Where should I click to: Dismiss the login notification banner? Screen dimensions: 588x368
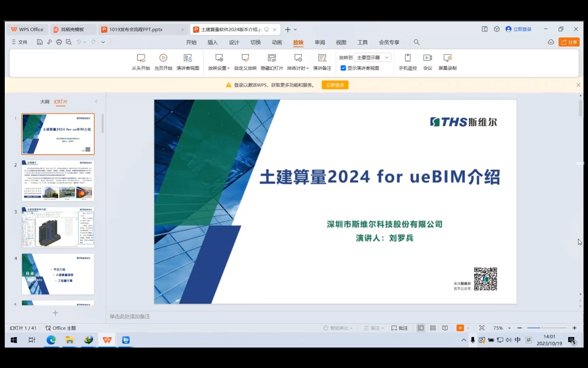pyautogui.click(x=578, y=85)
